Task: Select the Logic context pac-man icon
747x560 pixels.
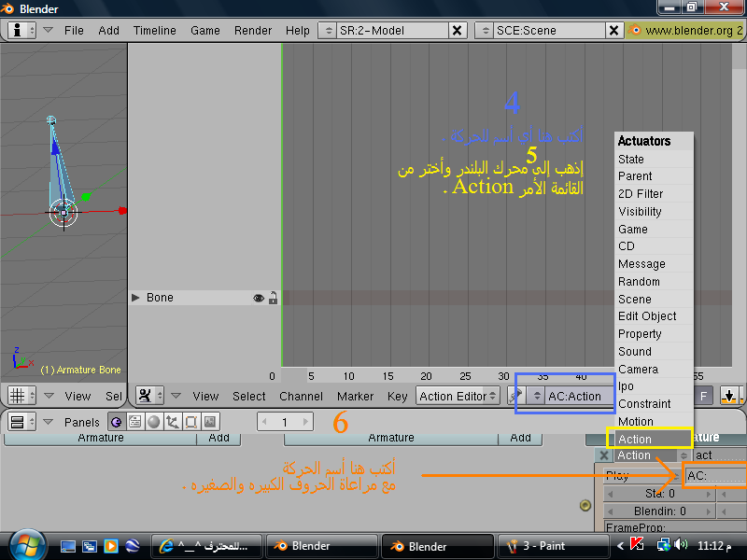Action: 116,422
